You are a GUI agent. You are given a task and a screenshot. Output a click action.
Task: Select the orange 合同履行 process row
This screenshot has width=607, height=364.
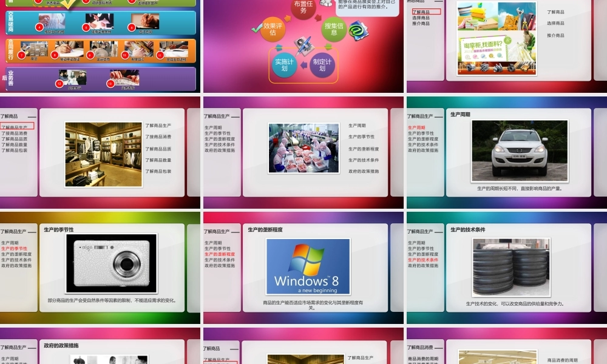point(100,52)
